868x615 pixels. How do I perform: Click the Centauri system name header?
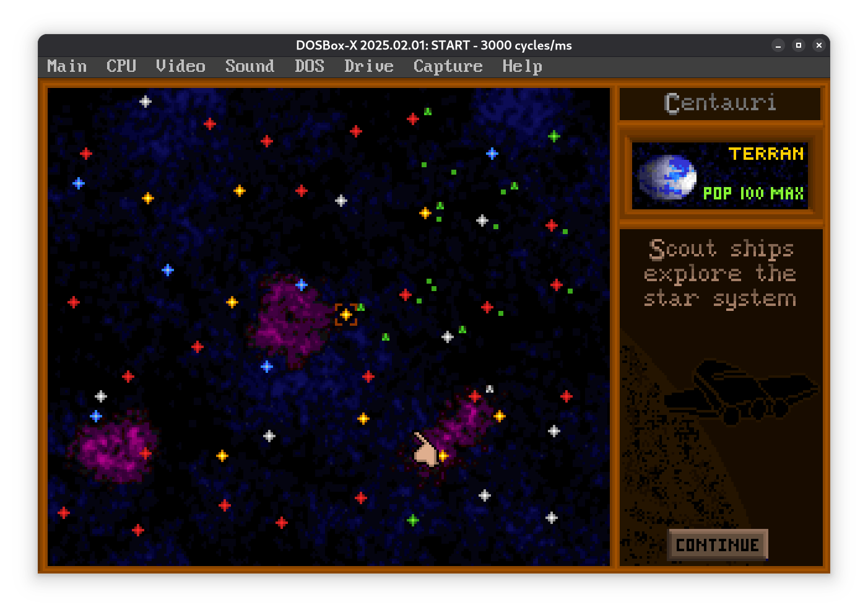click(x=720, y=103)
